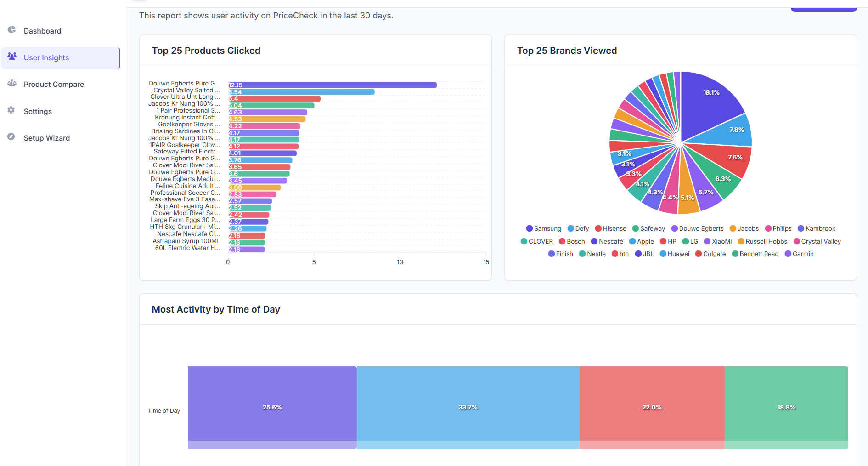Image resolution: width=868 pixels, height=466 pixels.
Task: Select the User Insights menu item
Action: pos(61,58)
